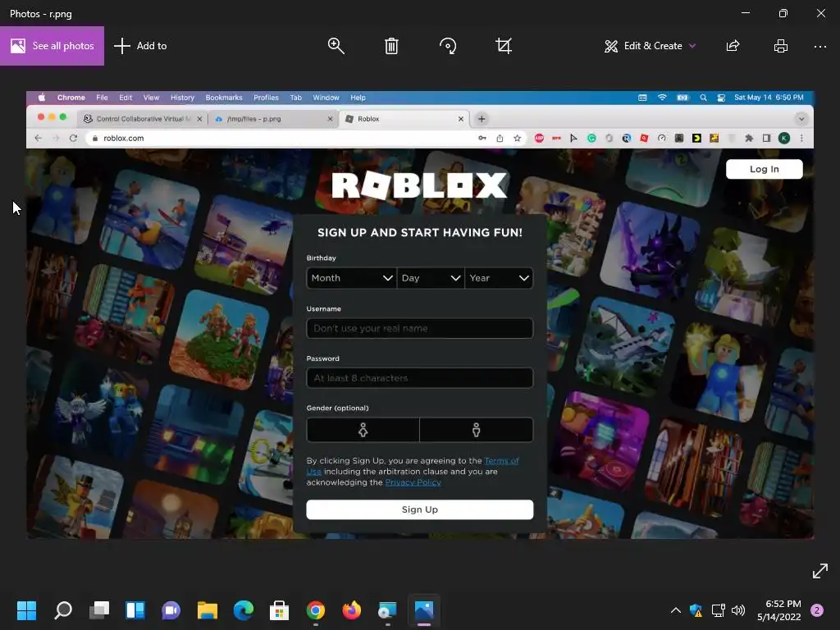Launch Firefox from the taskbar
Viewport: 840px width, 630px height.
pos(351,610)
